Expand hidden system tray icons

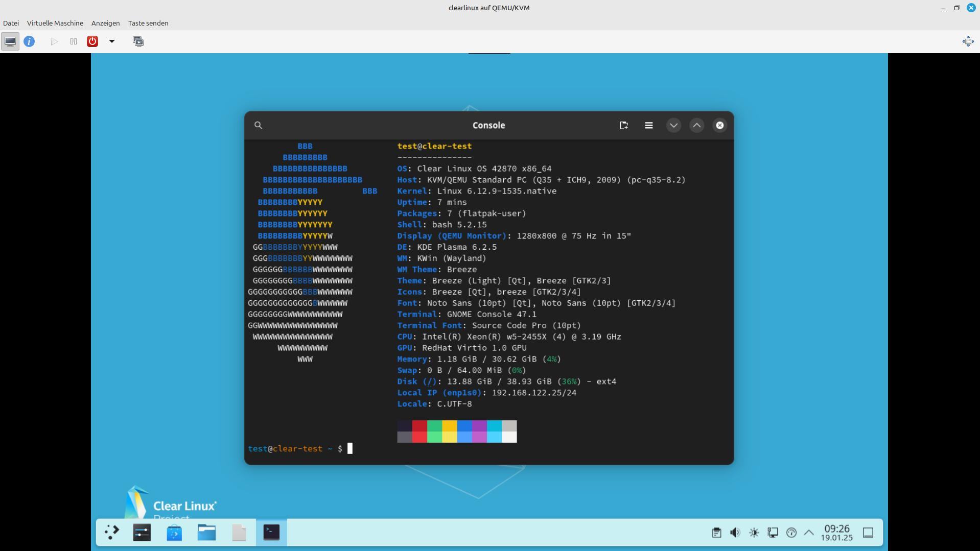pyautogui.click(x=809, y=533)
